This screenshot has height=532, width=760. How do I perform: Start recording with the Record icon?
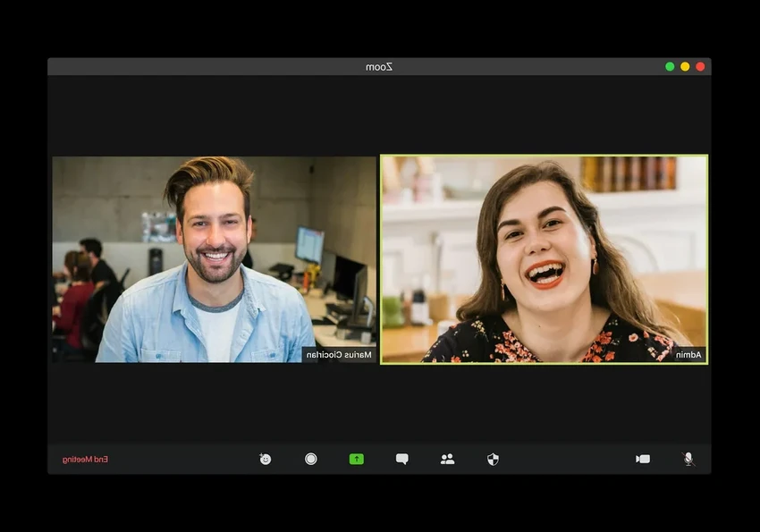click(310, 459)
